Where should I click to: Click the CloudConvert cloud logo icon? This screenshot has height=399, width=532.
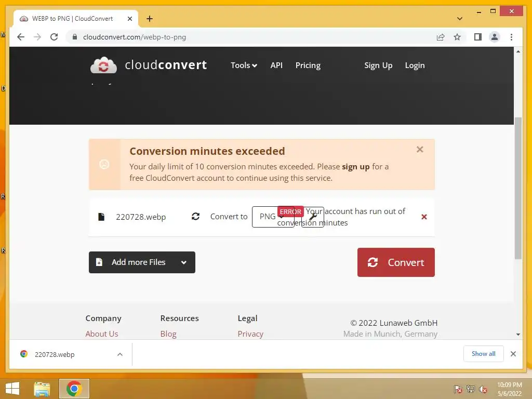[103, 65]
